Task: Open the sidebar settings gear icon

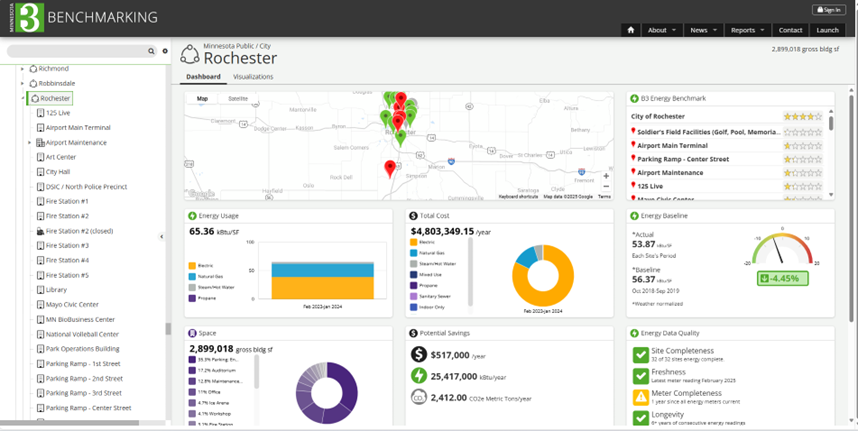Action: (165, 50)
